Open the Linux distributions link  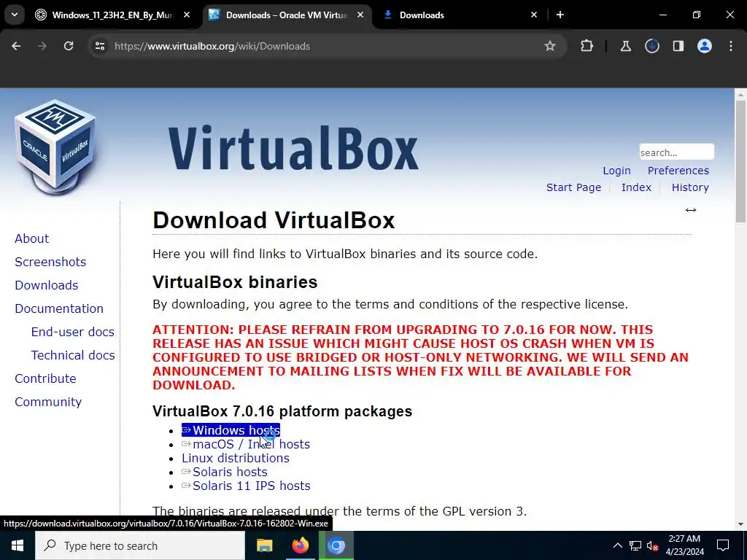236,458
